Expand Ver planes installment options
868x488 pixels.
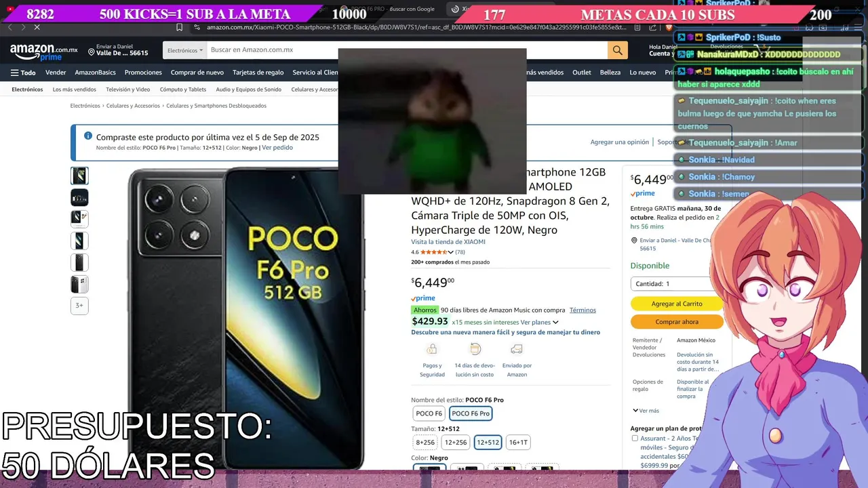coord(540,323)
